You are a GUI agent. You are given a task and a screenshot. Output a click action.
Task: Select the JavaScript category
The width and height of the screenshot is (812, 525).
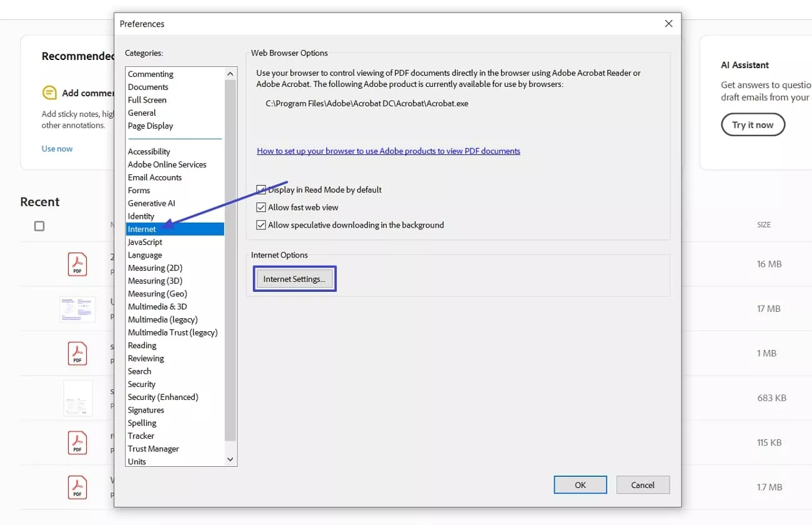point(145,242)
